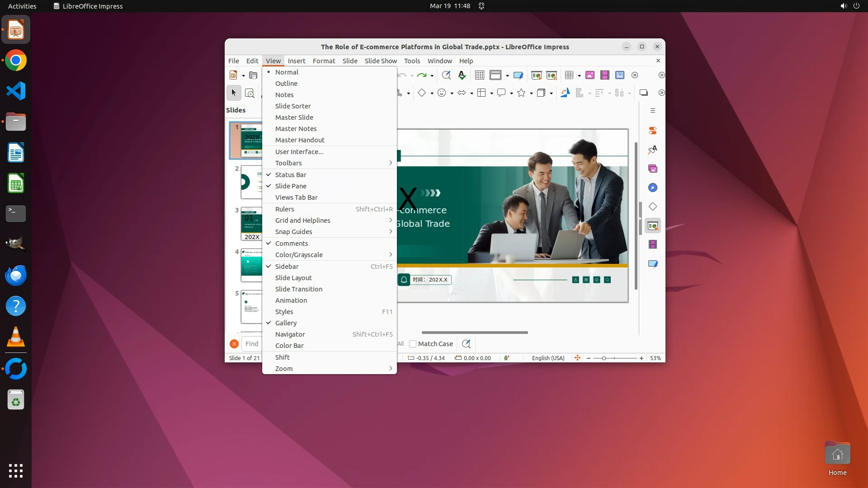Open the Properties deck in the sidebar
This screenshot has height=488, width=868.
[653, 131]
